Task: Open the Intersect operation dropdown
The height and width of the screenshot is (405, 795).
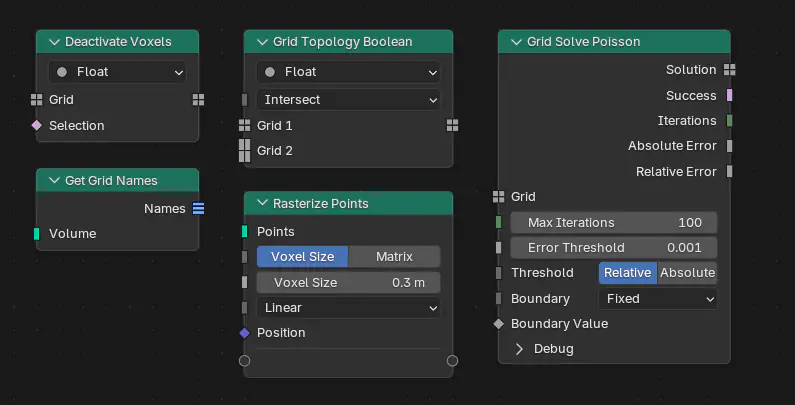Action: tap(348, 100)
